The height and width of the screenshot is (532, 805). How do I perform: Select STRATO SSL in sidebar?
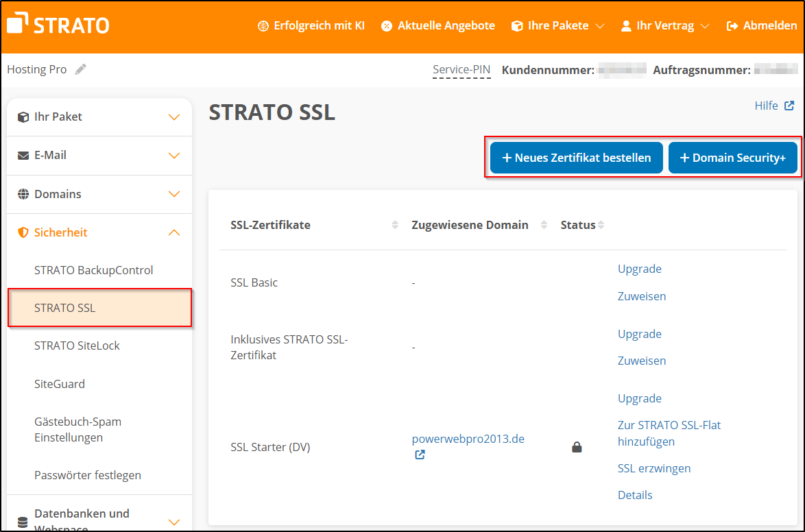[x=100, y=308]
